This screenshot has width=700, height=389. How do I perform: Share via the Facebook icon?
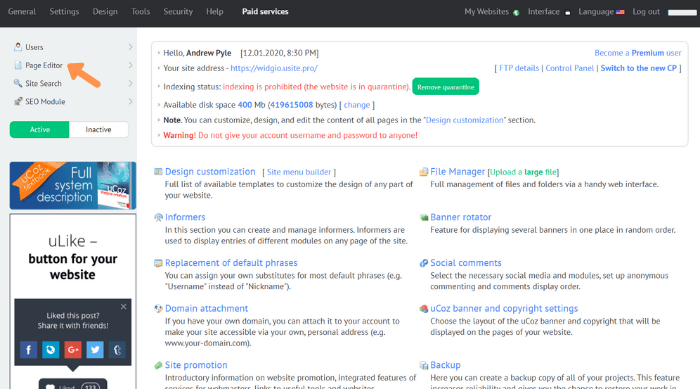(x=29, y=350)
